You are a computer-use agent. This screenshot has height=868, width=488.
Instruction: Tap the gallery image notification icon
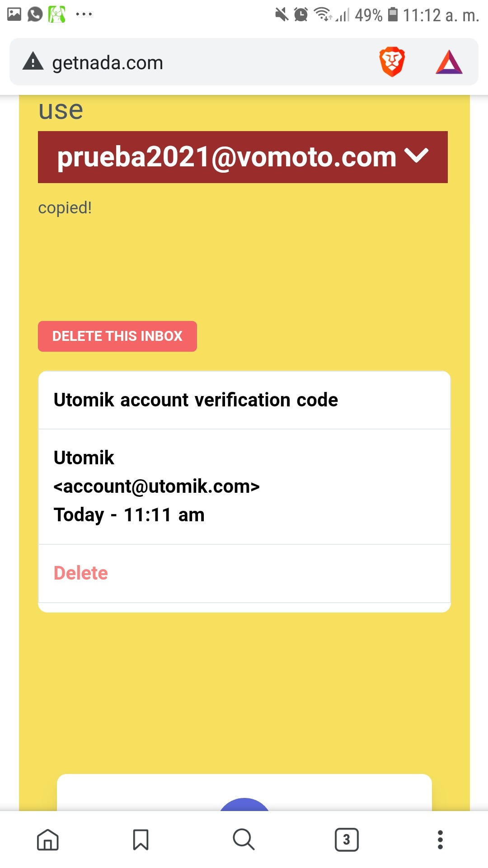pyautogui.click(x=14, y=14)
